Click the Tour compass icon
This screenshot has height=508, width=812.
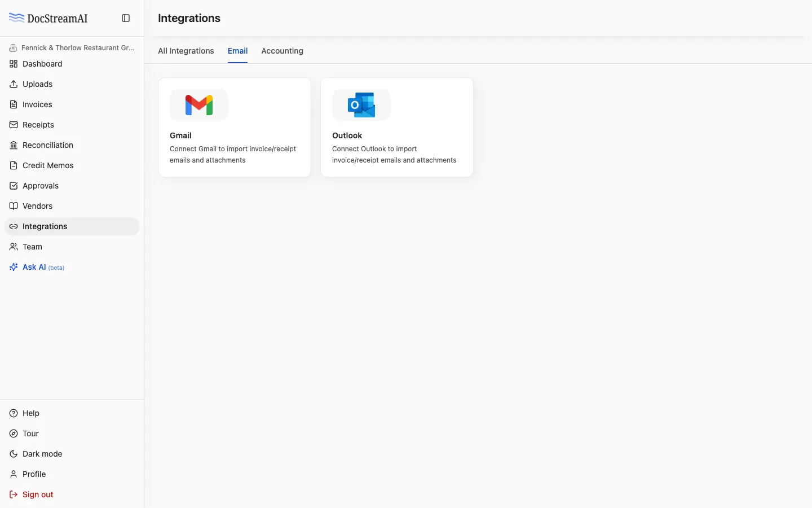[14, 433]
